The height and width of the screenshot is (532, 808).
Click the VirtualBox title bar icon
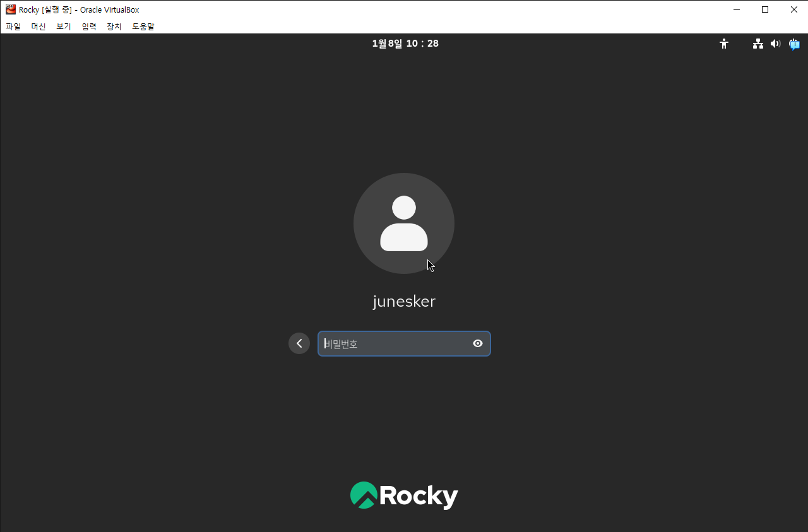tap(11, 9)
